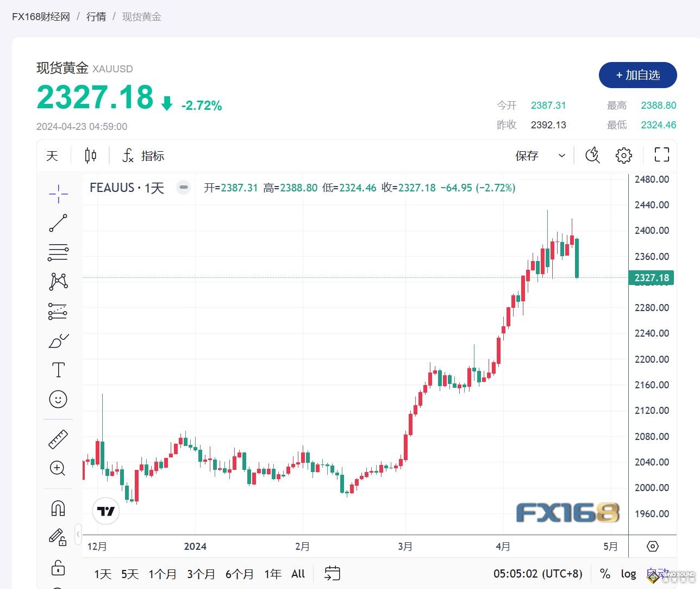Open the emoji sticker tool

click(x=58, y=399)
